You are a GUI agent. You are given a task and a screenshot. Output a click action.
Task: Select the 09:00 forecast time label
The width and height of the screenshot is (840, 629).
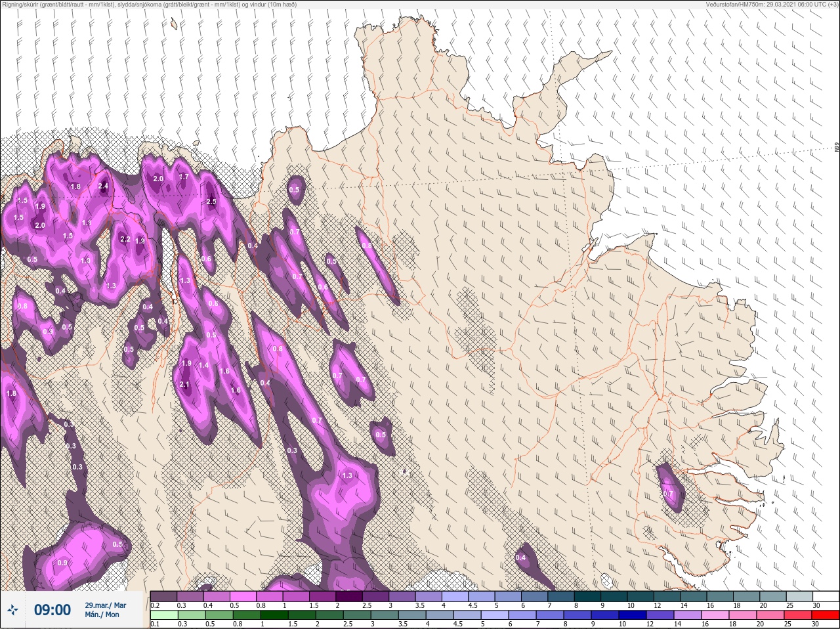[x=52, y=610]
